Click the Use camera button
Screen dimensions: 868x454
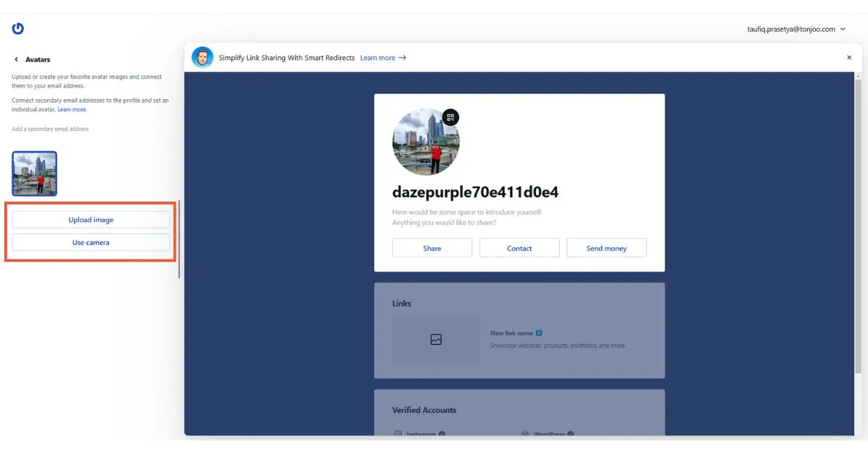click(x=90, y=242)
